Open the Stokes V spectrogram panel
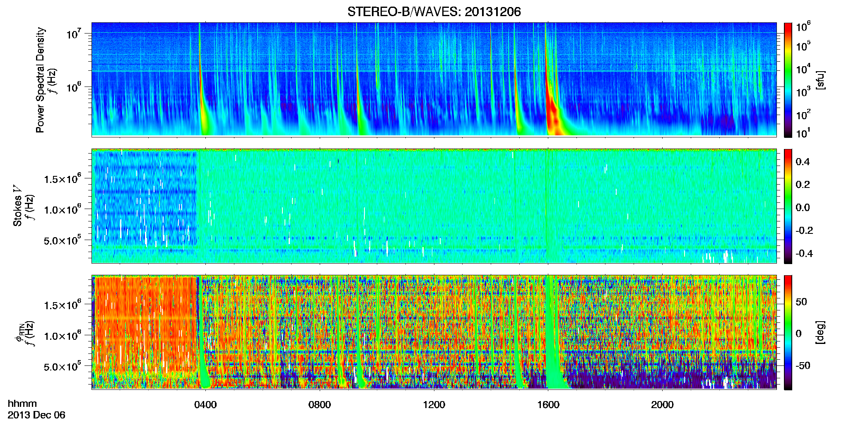The image size is (868, 447). [434, 206]
